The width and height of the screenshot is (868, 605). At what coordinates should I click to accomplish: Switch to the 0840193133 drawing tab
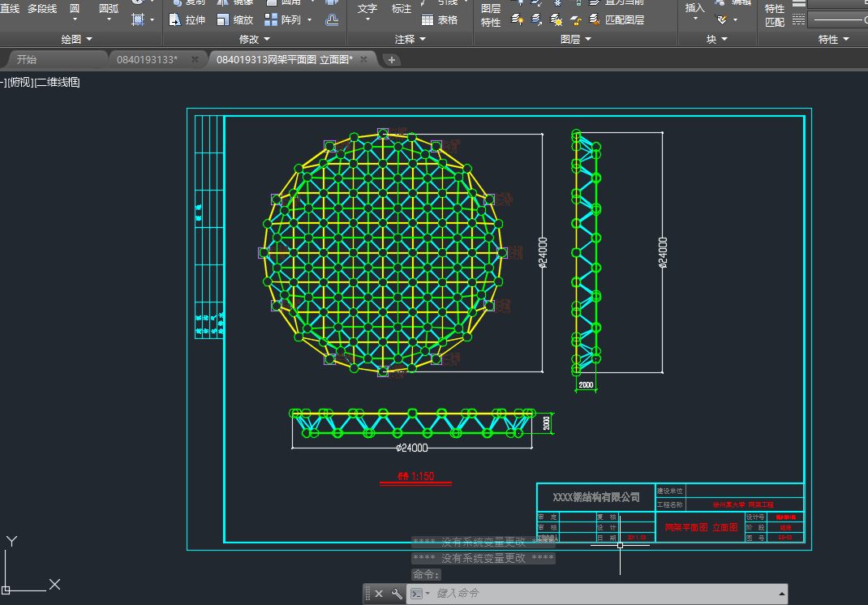pyautogui.click(x=147, y=59)
